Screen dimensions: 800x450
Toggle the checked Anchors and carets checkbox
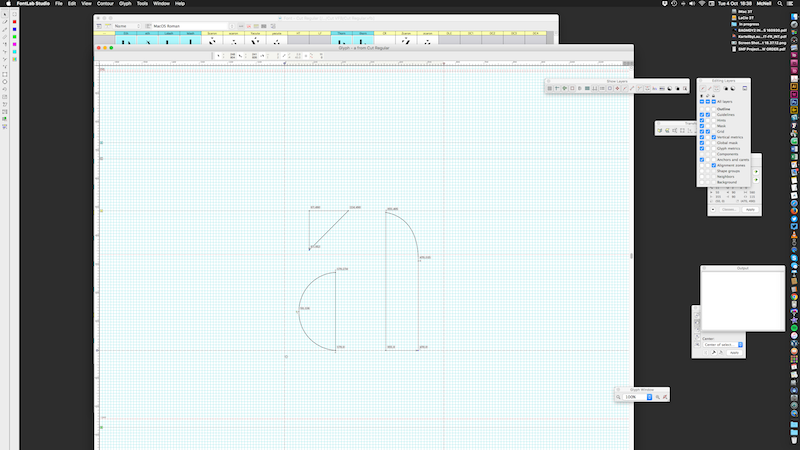pos(702,160)
